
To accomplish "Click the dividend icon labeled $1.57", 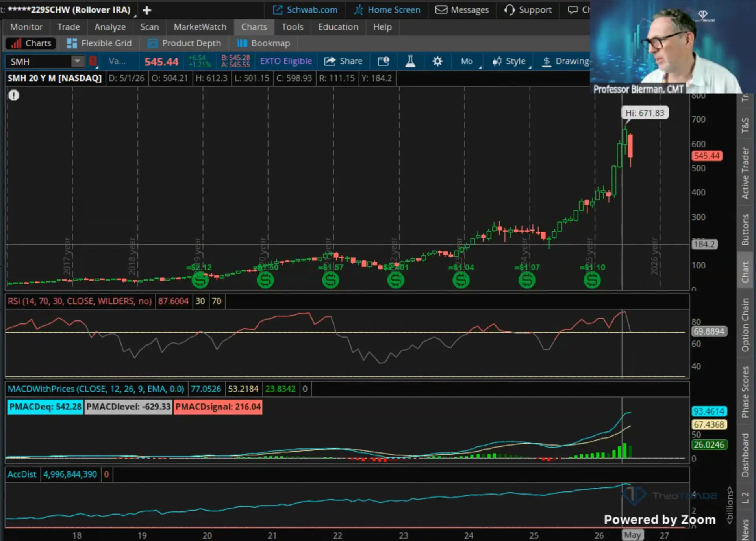I will [330, 280].
